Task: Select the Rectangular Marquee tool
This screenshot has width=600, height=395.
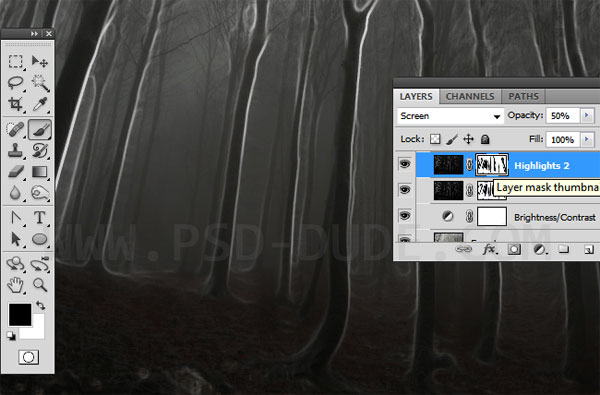Action: click(15, 61)
